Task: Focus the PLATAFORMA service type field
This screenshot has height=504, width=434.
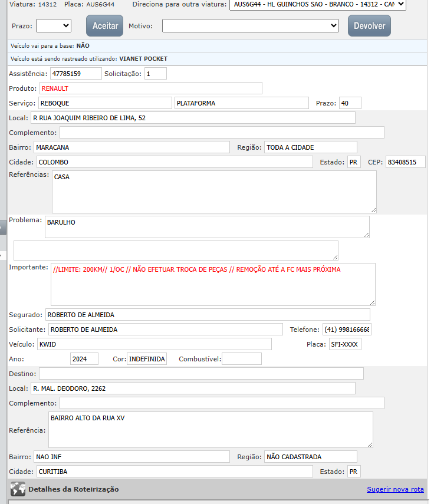Action: (x=241, y=103)
